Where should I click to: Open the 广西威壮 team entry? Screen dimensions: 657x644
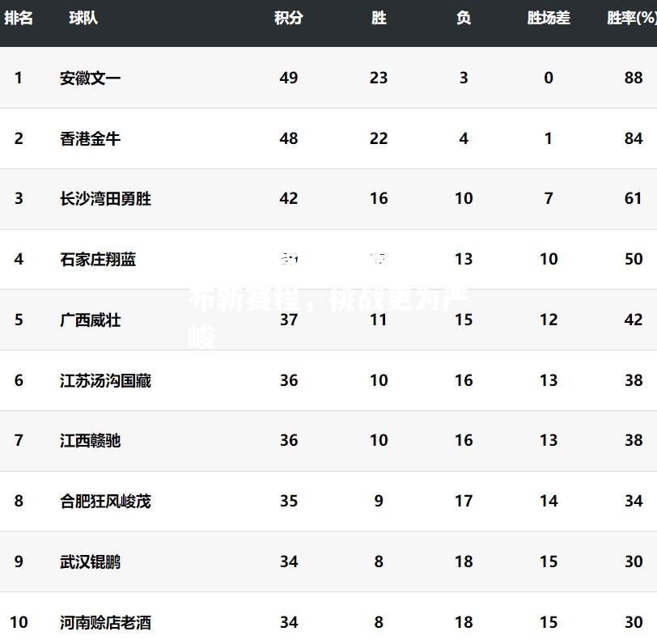pyautogui.click(x=90, y=320)
